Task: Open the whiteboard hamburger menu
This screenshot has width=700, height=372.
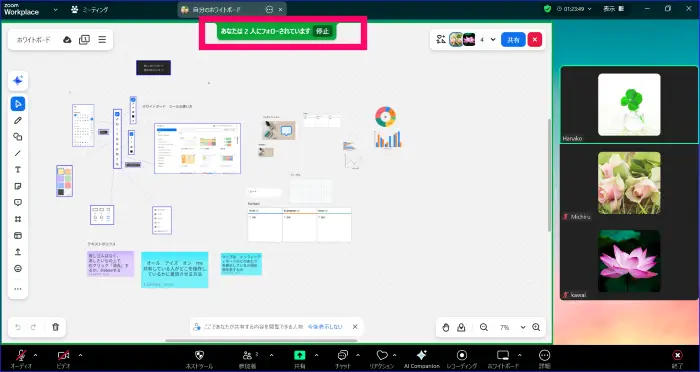Action: point(102,40)
